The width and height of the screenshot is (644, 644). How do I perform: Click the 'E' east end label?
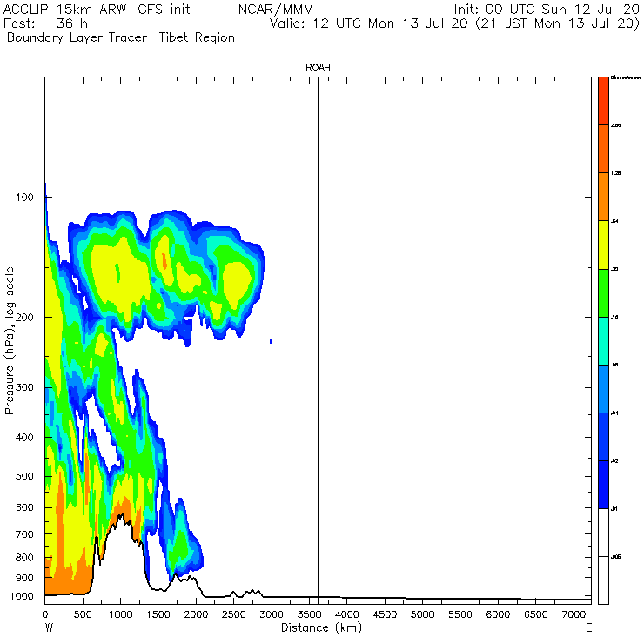(588, 627)
